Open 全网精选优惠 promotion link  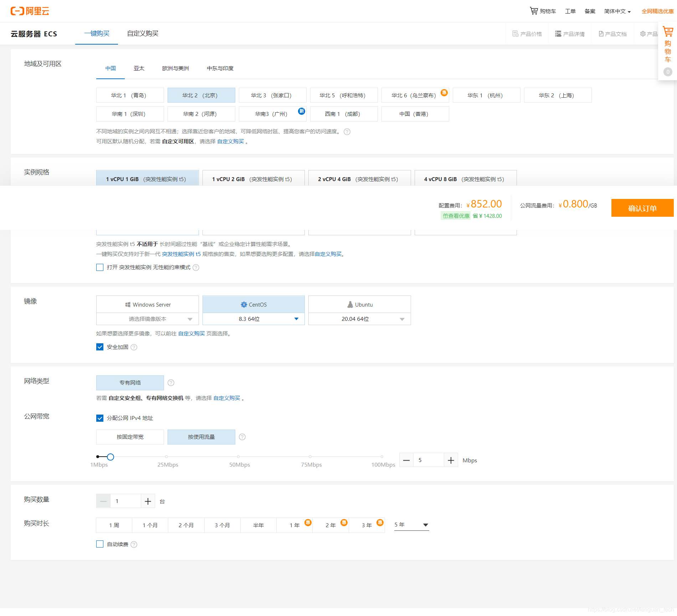657,11
